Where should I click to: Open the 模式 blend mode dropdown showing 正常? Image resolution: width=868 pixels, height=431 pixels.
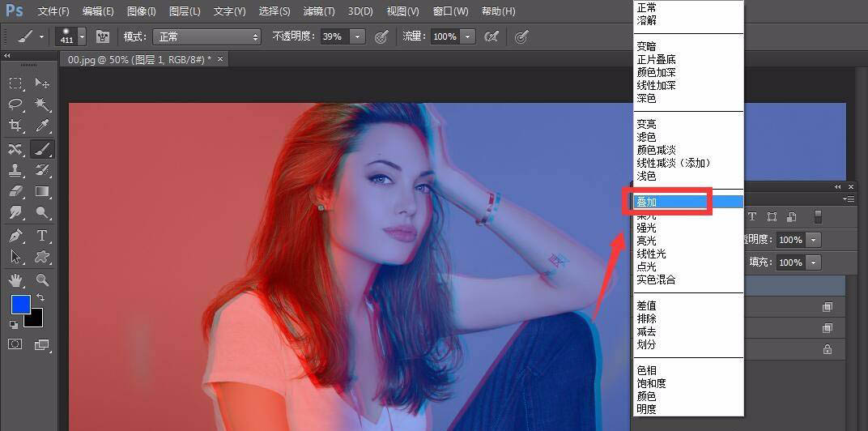[207, 36]
